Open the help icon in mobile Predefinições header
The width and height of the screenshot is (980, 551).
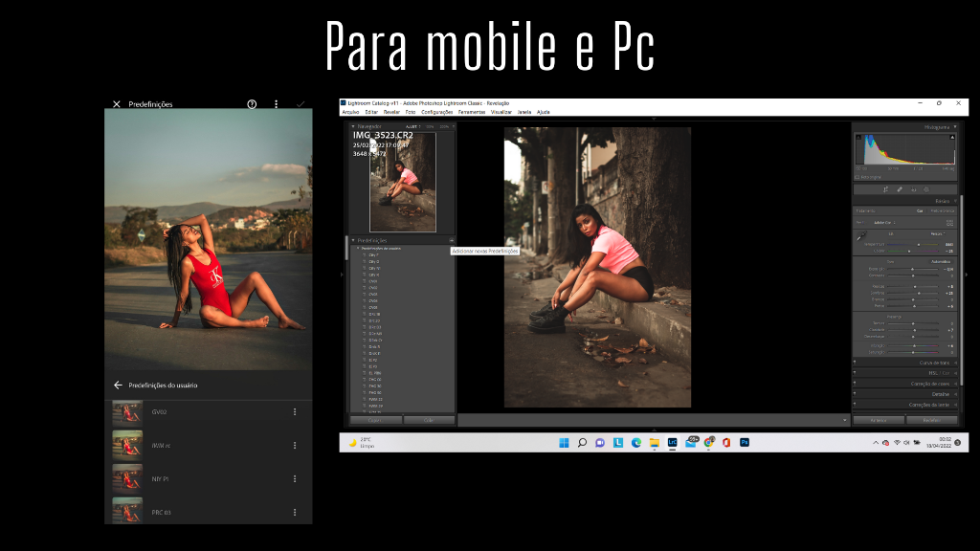tap(252, 103)
